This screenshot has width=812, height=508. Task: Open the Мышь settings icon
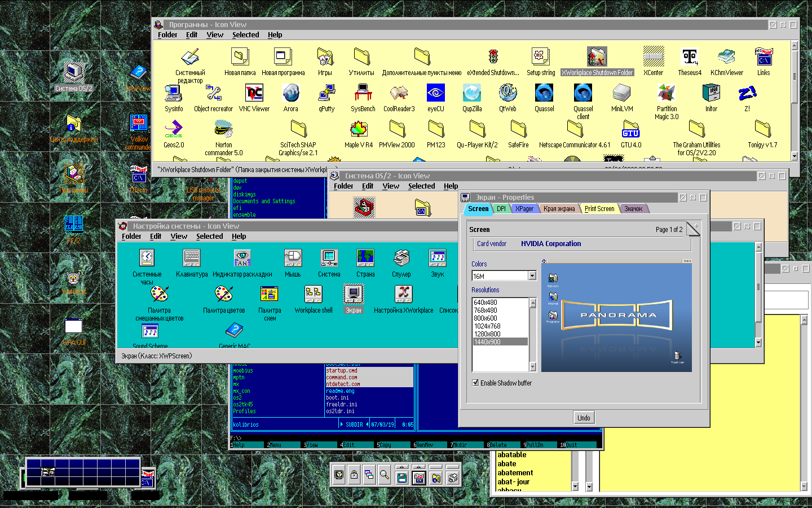(x=293, y=258)
